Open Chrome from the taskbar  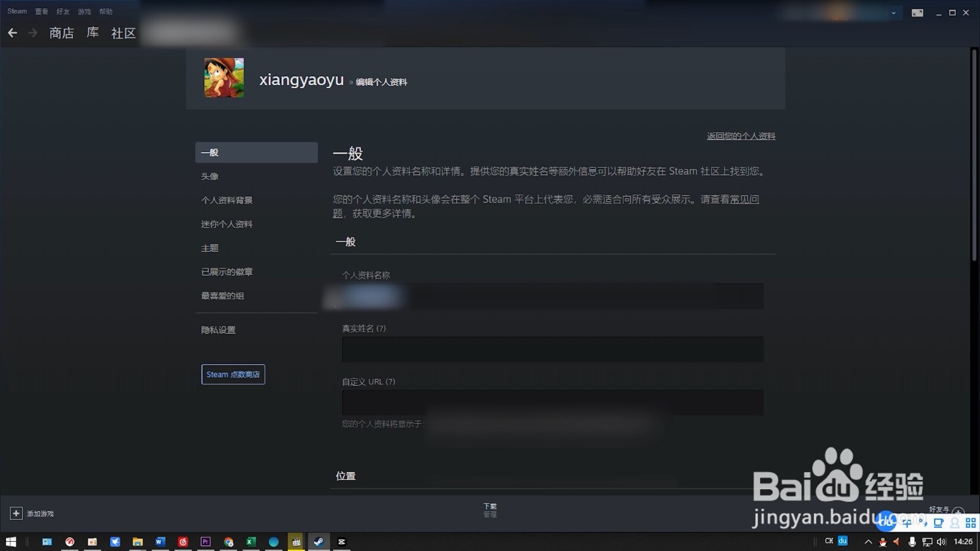228,542
